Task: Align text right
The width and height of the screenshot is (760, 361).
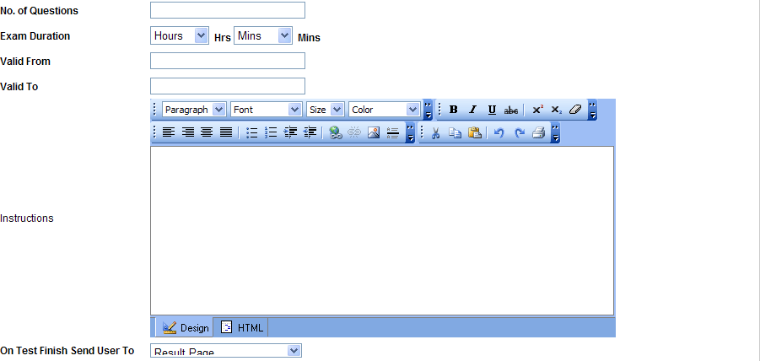Action: (188, 132)
